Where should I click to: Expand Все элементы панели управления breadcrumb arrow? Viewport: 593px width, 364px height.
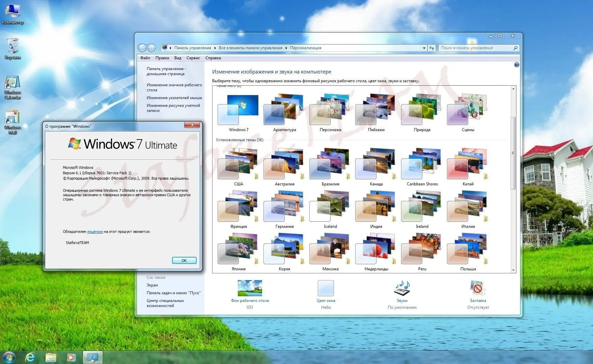[x=286, y=48]
